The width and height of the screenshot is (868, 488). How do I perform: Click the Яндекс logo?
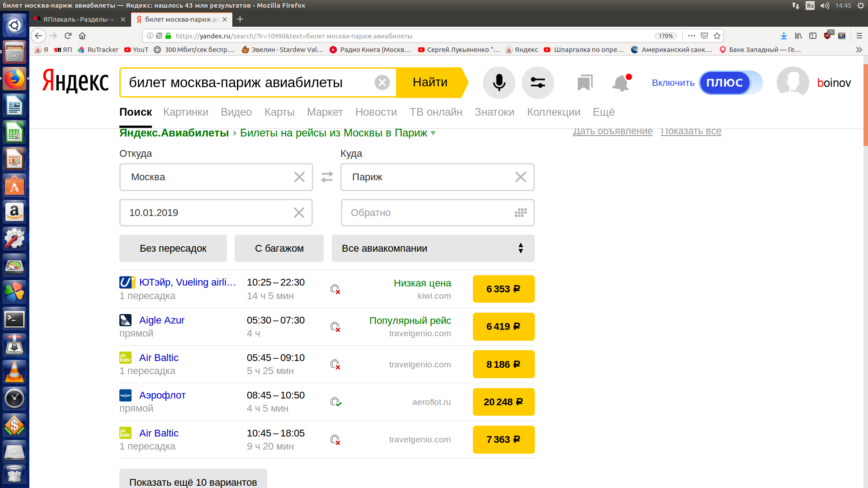click(75, 81)
